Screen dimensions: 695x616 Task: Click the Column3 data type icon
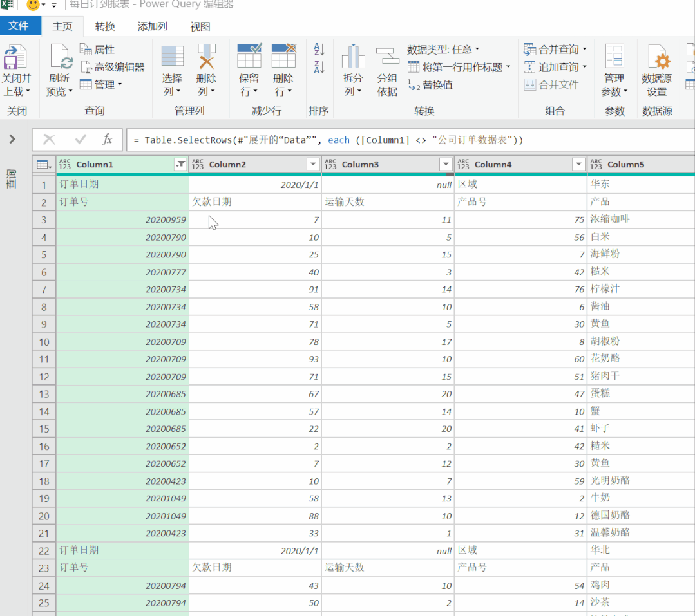tap(330, 164)
